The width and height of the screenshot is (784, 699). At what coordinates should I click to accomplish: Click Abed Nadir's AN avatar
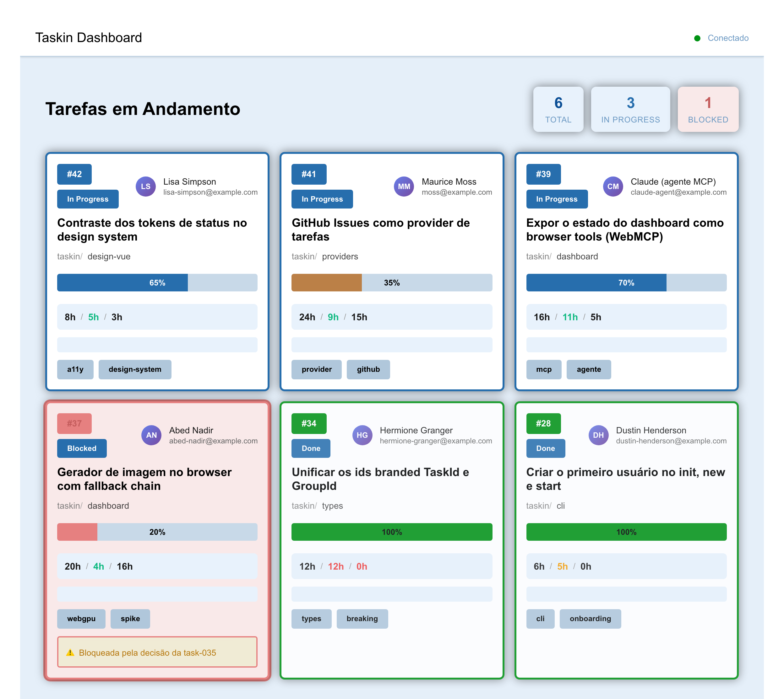coord(151,435)
